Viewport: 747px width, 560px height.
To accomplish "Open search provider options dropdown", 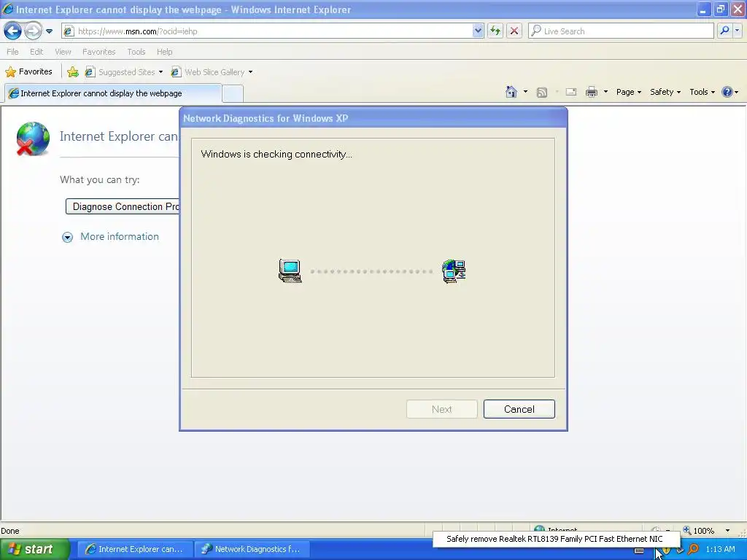I will click(x=737, y=31).
